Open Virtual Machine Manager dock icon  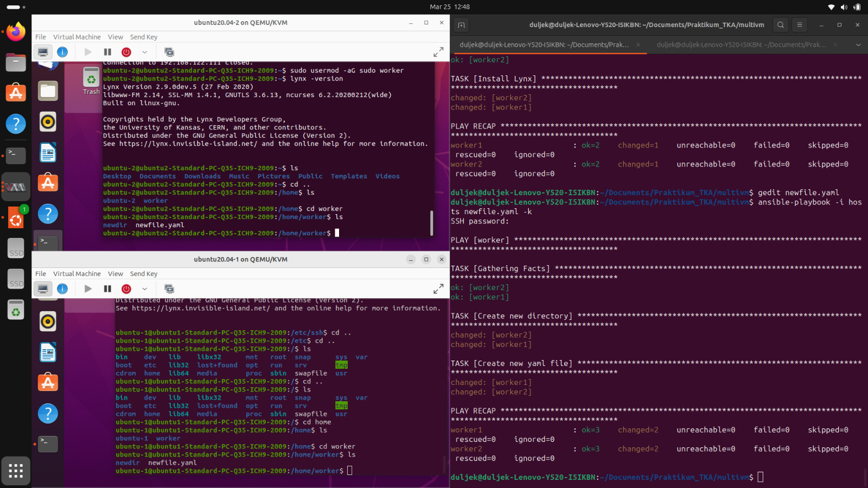[x=16, y=187]
